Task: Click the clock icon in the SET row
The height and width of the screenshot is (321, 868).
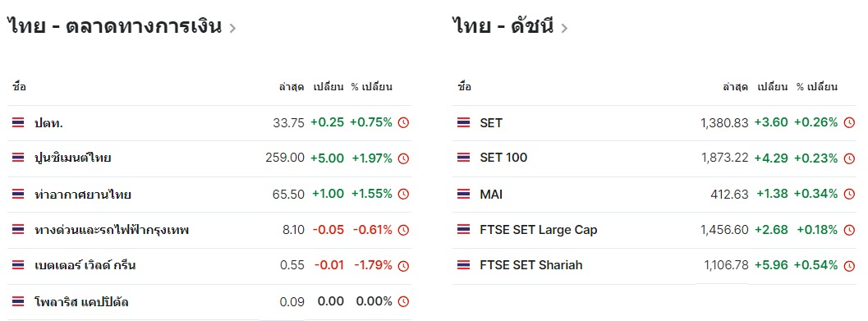Action: click(849, 123)
